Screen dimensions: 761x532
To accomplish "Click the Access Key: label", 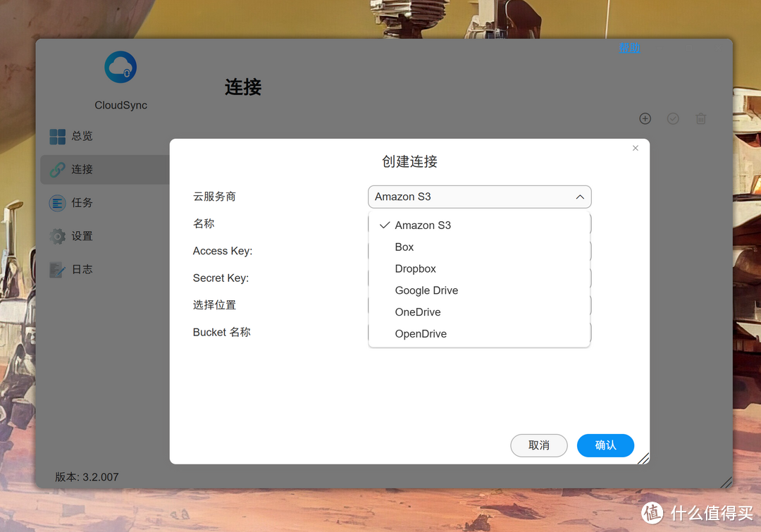I will pos(223,251).
